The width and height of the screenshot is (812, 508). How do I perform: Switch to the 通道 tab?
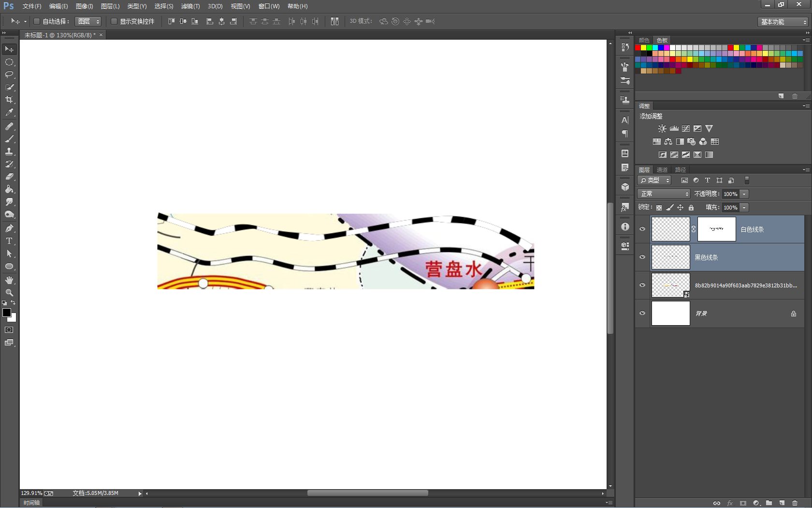[x=662, y=170]
